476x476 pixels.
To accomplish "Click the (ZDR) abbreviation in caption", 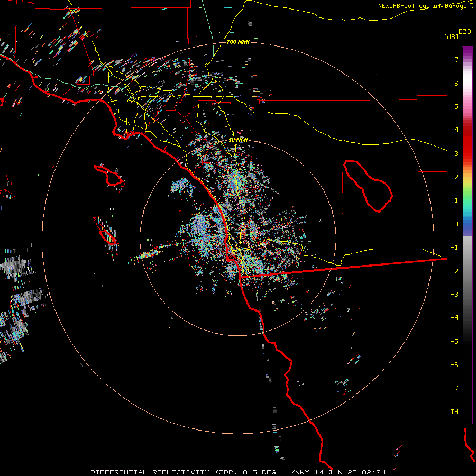I will click(226, 472).
